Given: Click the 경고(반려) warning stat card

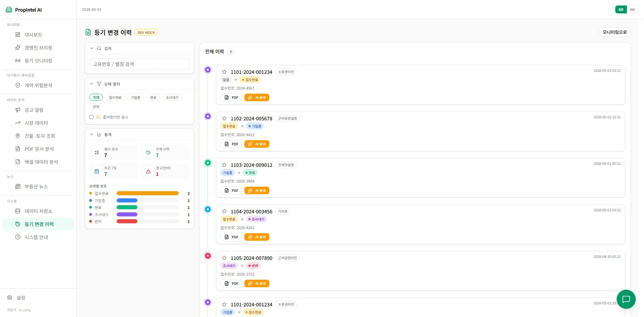Looking at the screenshot, I should [x=165, y=171].
